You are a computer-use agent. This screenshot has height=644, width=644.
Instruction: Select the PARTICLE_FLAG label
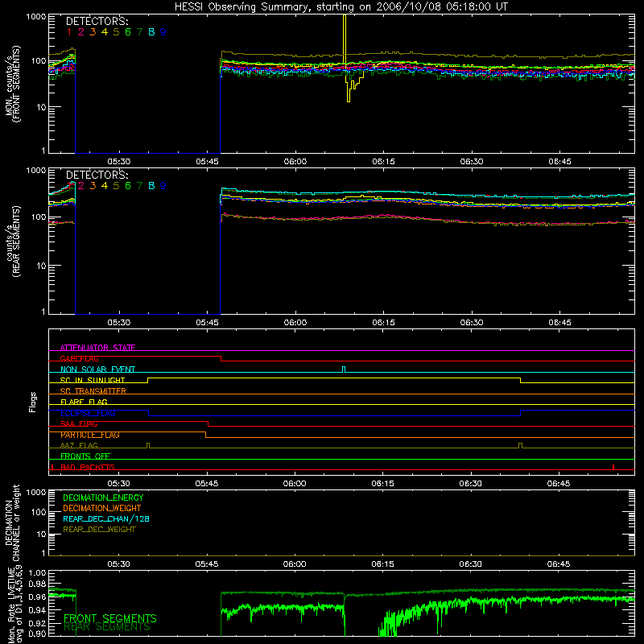pos(90,435)
